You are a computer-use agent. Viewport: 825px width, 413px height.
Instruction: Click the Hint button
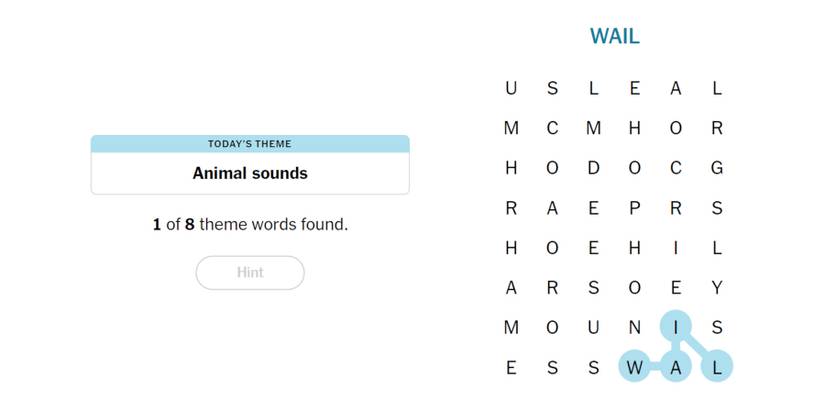(250, 272)
